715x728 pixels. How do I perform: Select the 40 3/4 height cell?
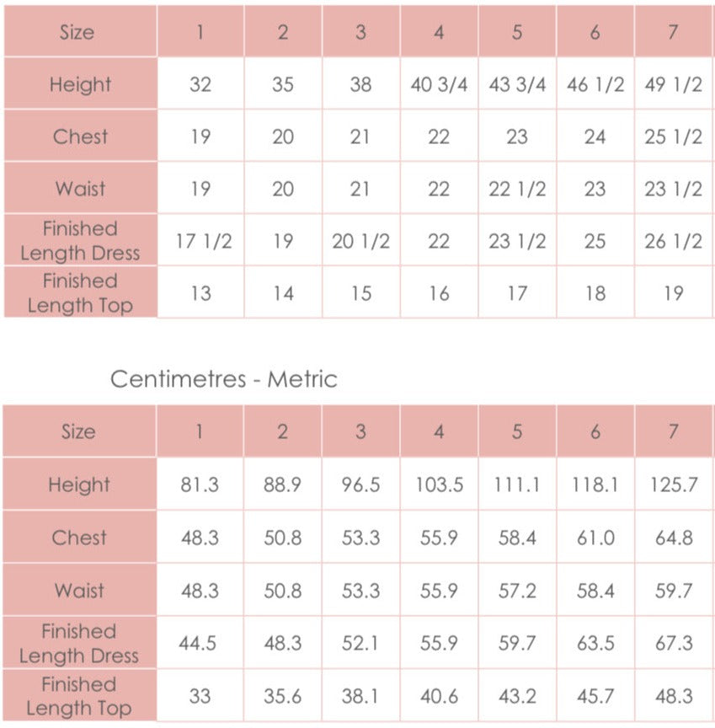pyautogui.click(x=439, y=84)
